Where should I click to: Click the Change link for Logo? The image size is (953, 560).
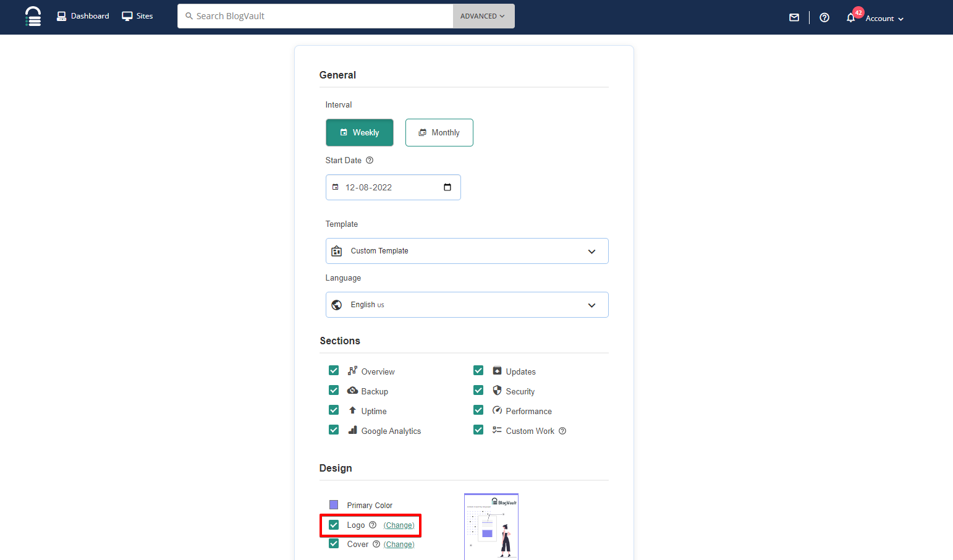click(x=399, y=525)
